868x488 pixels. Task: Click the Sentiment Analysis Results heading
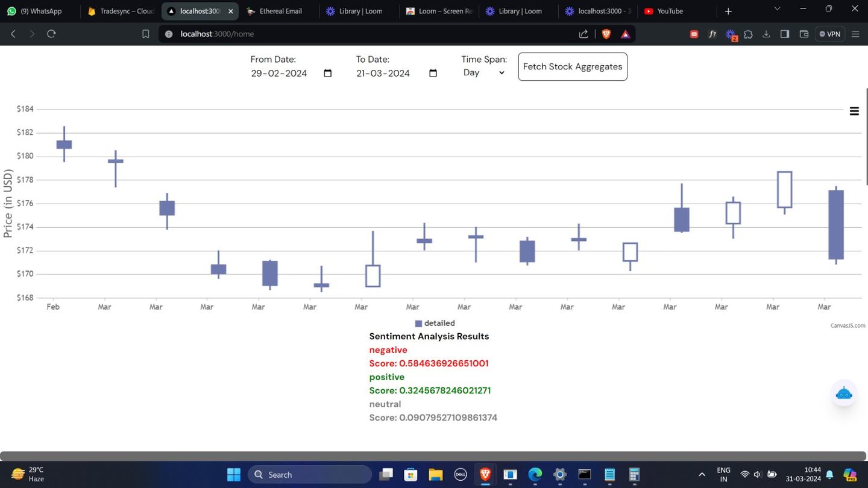(429, 336)
